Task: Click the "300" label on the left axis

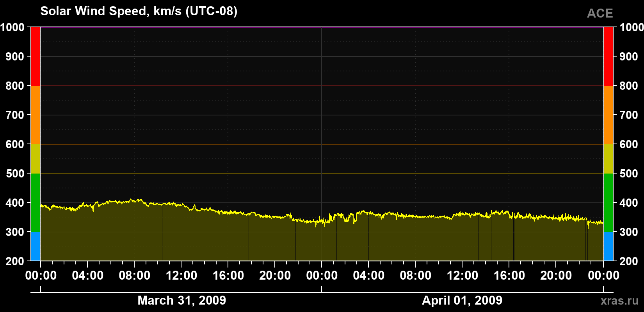Action: pyautogui.click(x=15, y=232)
